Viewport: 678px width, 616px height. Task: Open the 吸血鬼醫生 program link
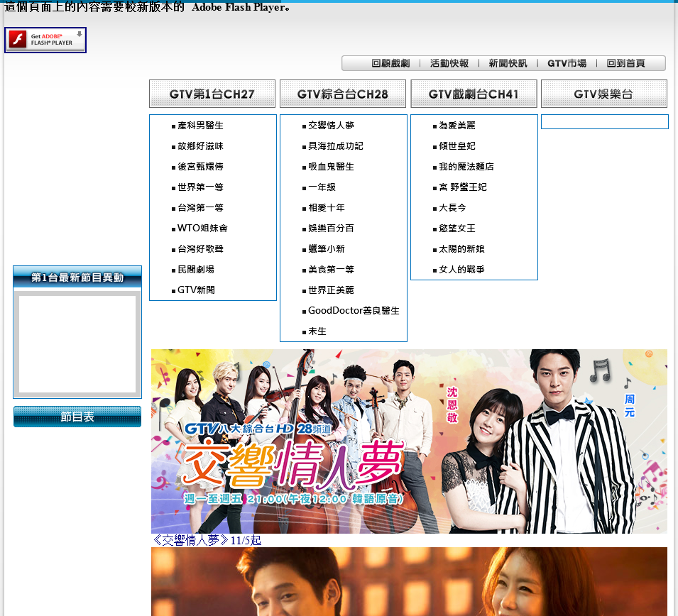click(332, 167)
